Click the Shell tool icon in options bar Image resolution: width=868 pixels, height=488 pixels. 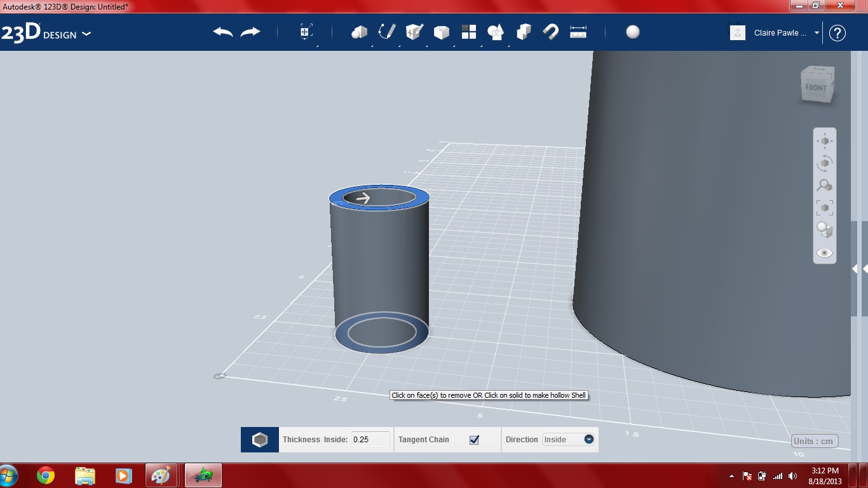(260, 440)
